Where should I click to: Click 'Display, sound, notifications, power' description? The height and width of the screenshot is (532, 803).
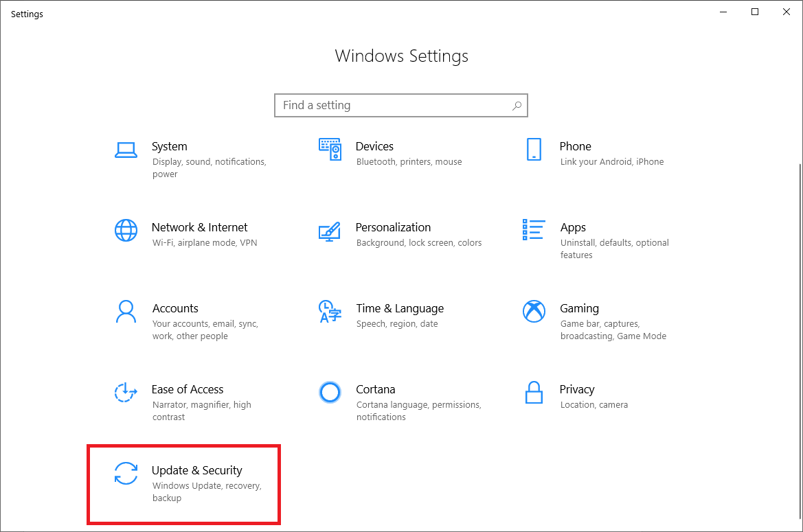pyautogui.click(x=209, y=167)
